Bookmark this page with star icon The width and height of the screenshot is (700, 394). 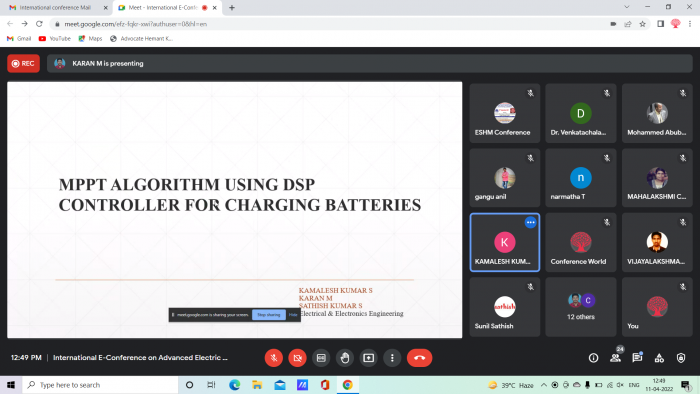[642, 24]
